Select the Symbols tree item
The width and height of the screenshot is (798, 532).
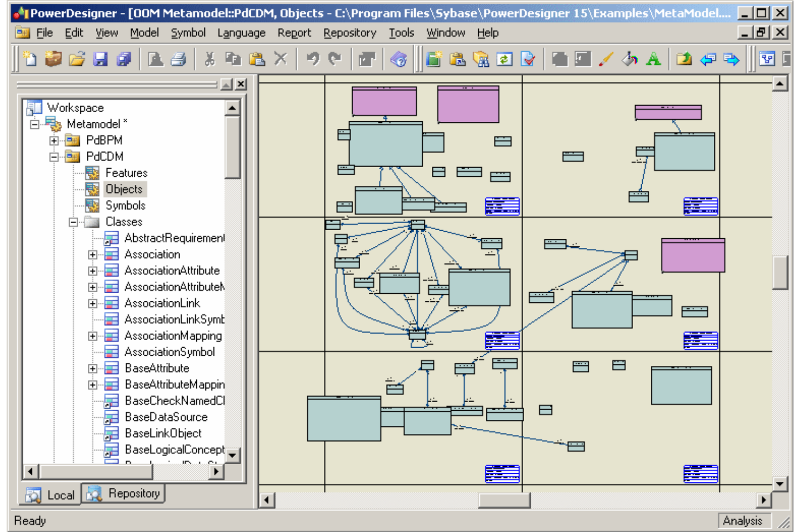126,205
